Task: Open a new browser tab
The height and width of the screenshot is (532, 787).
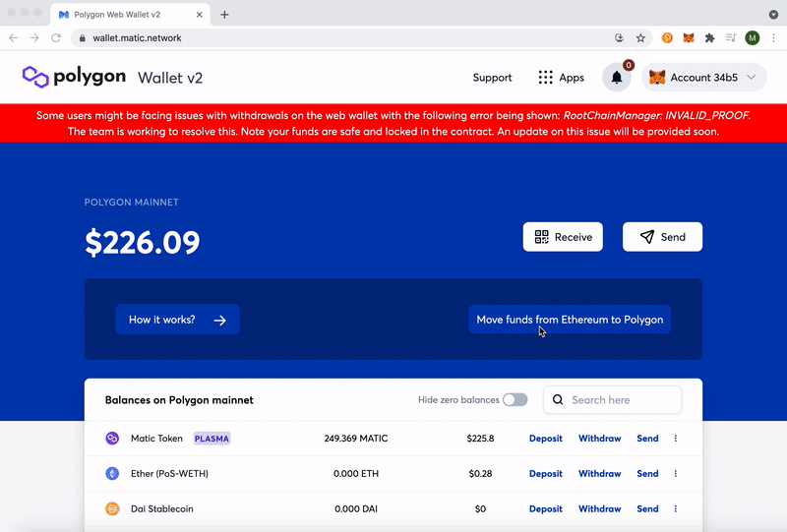Action: (x=224, y=15)
